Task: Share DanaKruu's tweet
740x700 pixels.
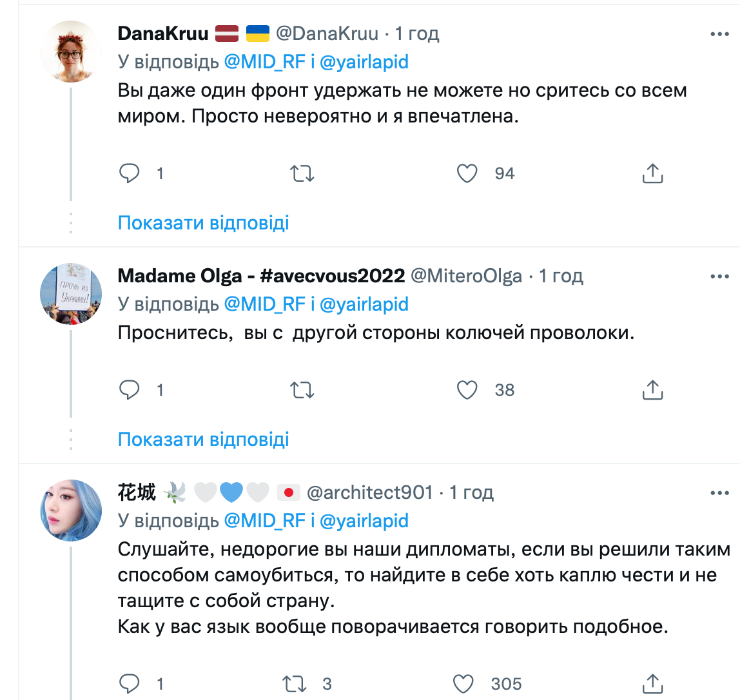Action: coord(652,173)
